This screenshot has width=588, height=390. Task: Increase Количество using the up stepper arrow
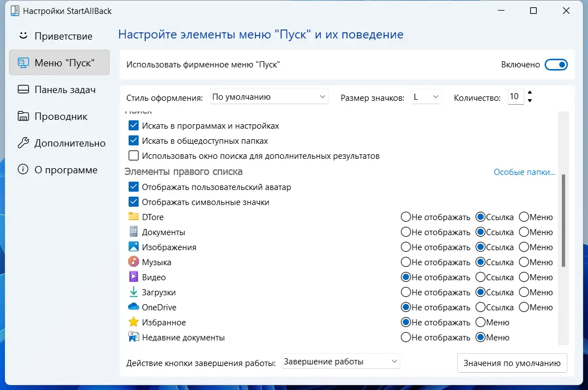pos(529,93)
